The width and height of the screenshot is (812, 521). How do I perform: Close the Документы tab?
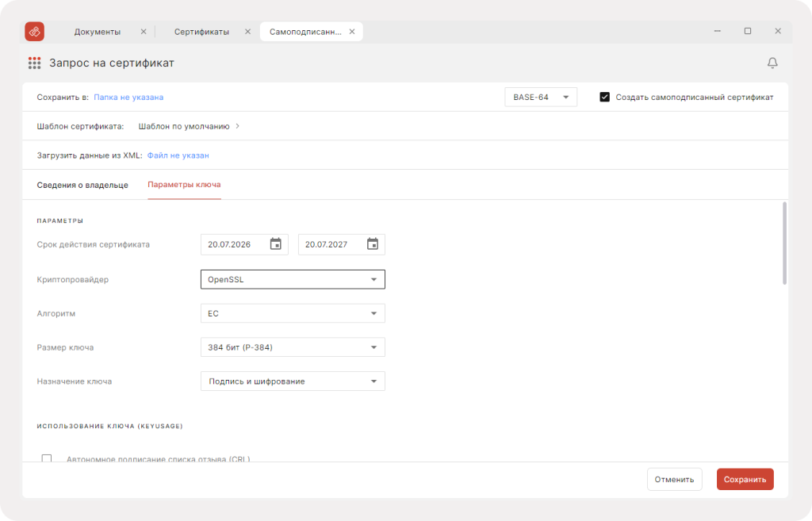pos(144,32)
